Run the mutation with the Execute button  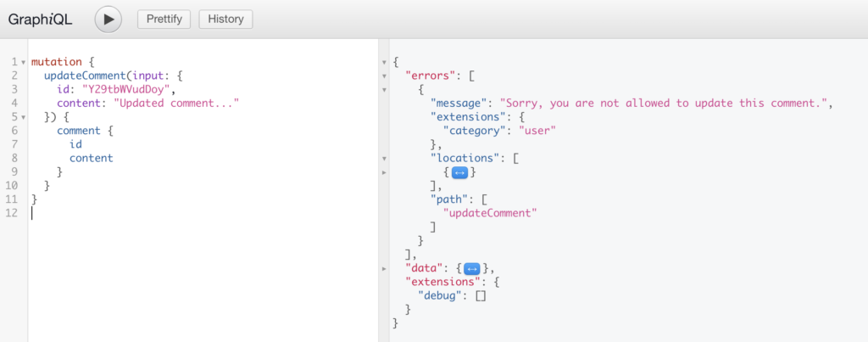[x=108, y=19]
